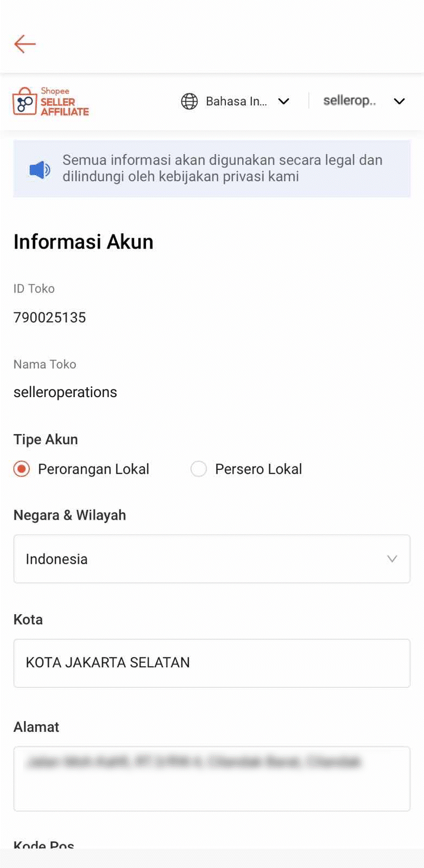Select the Persero Lokal radio button
Image resolution: width=424 pixels, height=868 pixels.
pos(199,469)
